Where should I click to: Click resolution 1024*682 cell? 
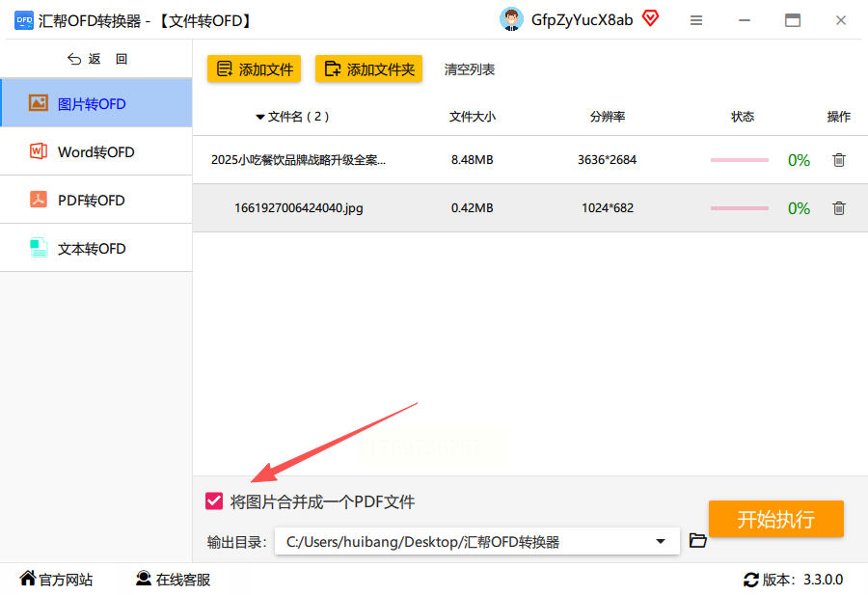tap(608, 208)
